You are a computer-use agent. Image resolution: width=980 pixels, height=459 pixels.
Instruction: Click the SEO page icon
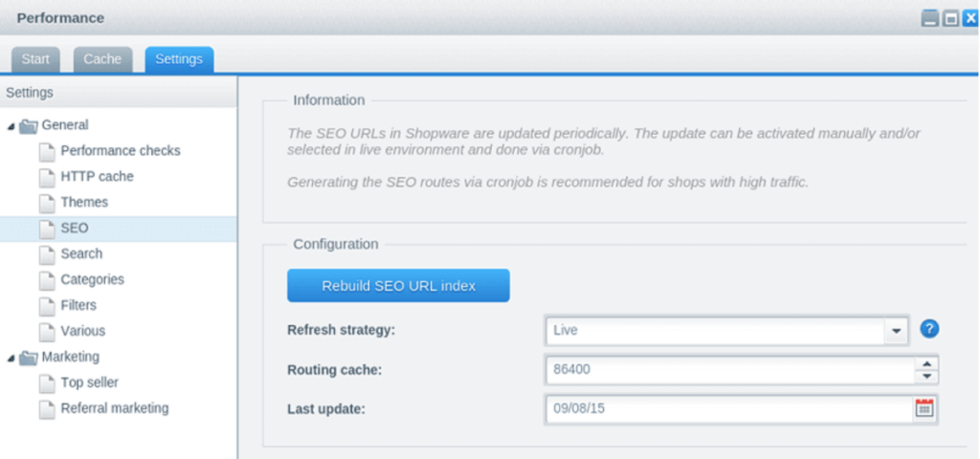(47, 229)
